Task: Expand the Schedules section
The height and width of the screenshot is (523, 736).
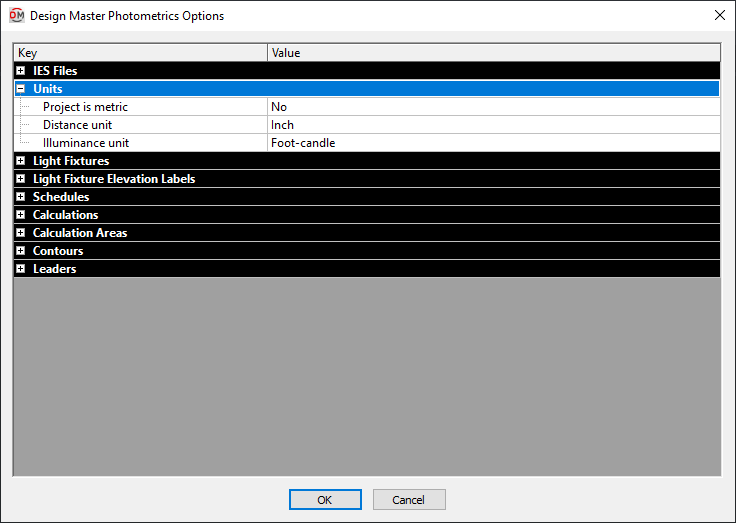Action: 21,197
